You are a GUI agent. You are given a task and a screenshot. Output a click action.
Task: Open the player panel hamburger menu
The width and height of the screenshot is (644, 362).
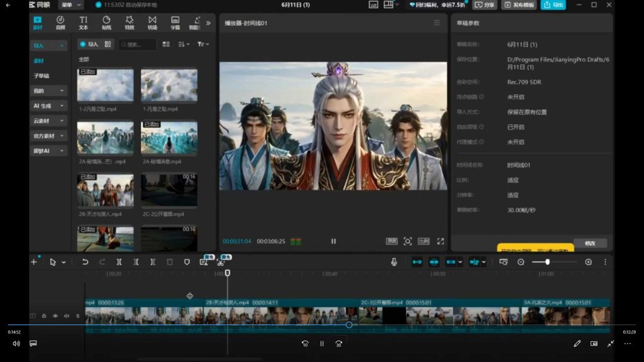tap(436, 23)
